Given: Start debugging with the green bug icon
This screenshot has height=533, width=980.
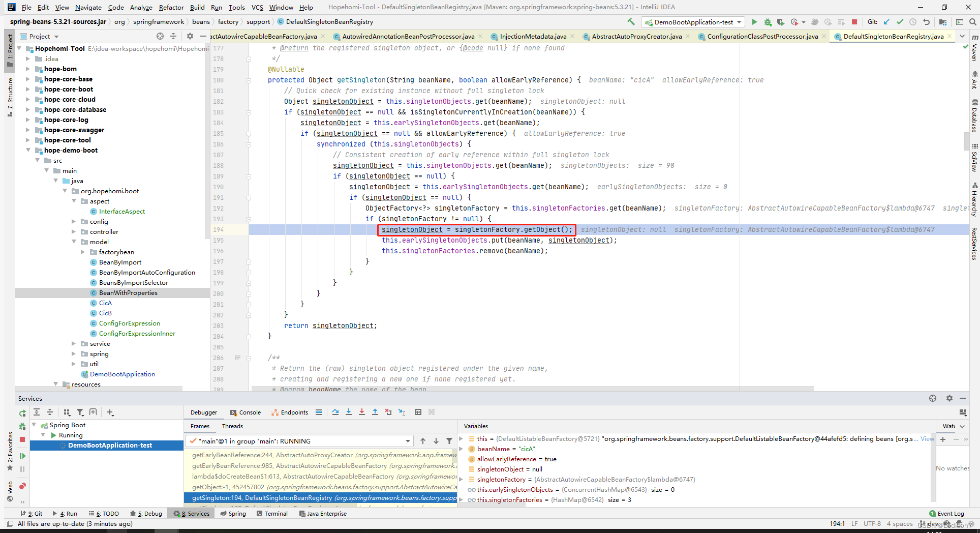Looking at the screenshot, I should coord(768,22).
